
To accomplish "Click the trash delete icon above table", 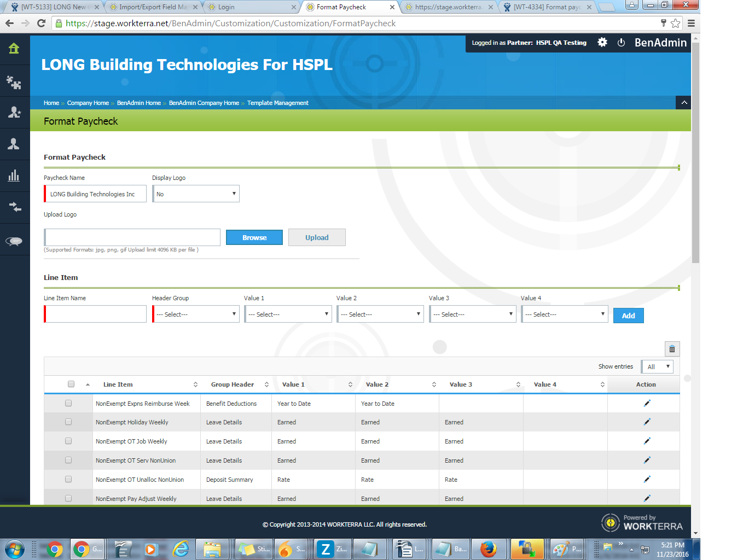I will (x=672, y=349).
